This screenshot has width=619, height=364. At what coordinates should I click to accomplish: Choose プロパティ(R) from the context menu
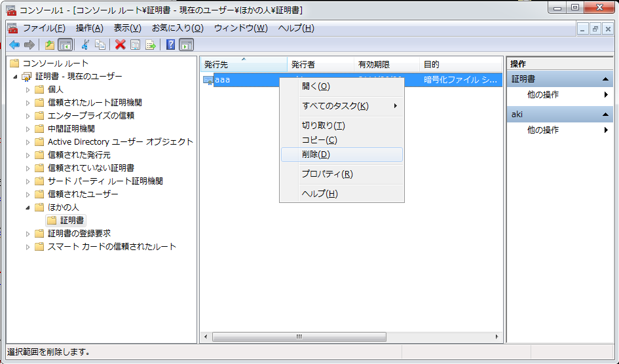(x=327, y=174)
